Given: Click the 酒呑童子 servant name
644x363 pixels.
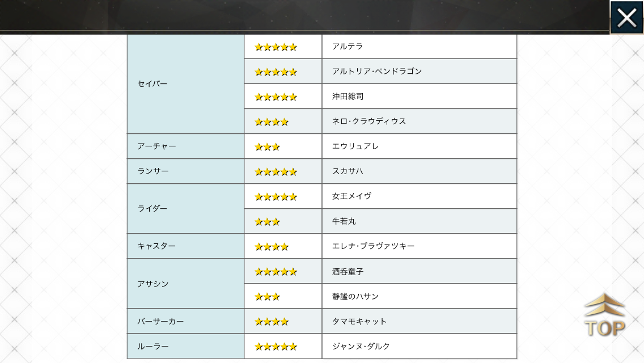Looking at the screenshot, I should tap(348, 272).
